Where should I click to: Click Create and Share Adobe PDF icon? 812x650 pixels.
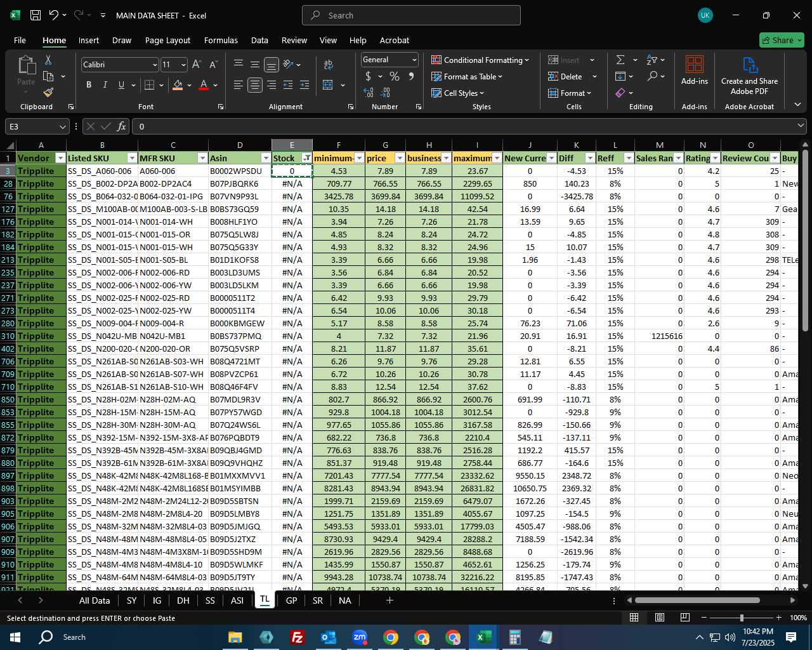click(749, 76)
